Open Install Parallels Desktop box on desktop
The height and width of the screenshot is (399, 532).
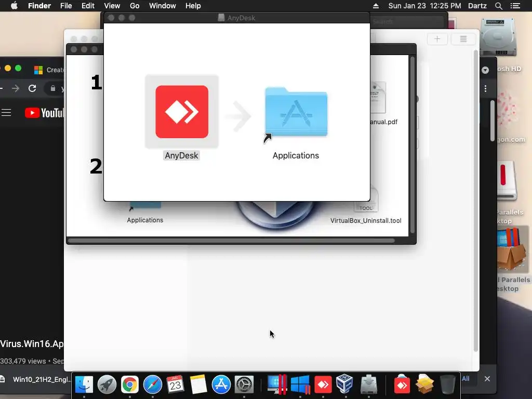point(512,249)
